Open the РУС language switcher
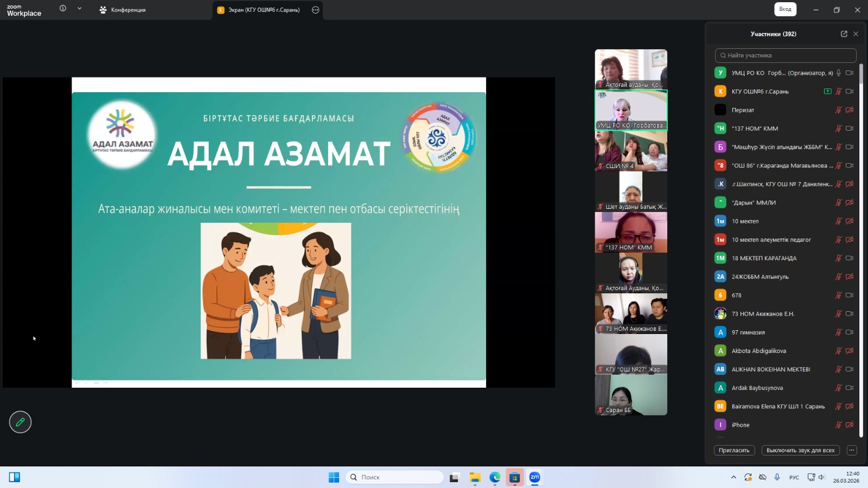868x488 pixels. pyautogui.click(x=794, y=477)
